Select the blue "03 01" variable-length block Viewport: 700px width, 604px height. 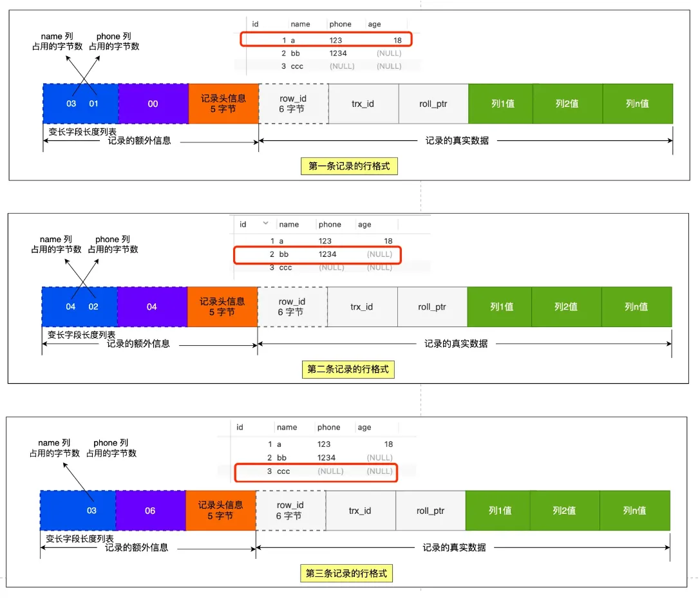pos(81,104)
